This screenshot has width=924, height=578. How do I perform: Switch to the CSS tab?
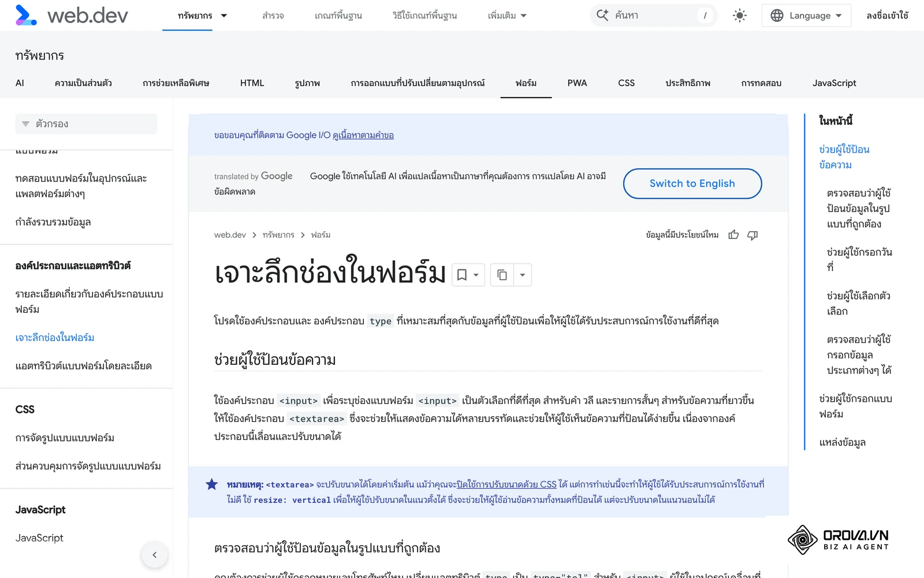click(x=626, y=83)
